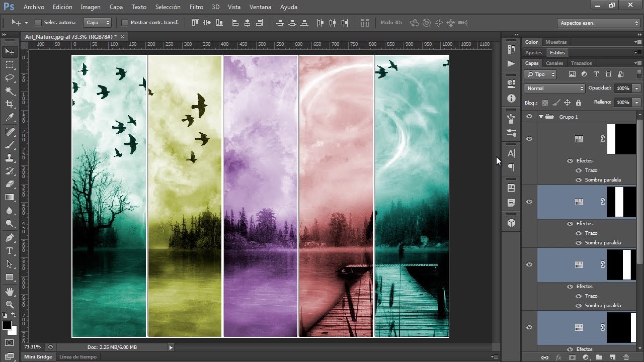Select the Healing Brush tool
The width and height of the screenshot is (644, 362).
coord(10,132)
